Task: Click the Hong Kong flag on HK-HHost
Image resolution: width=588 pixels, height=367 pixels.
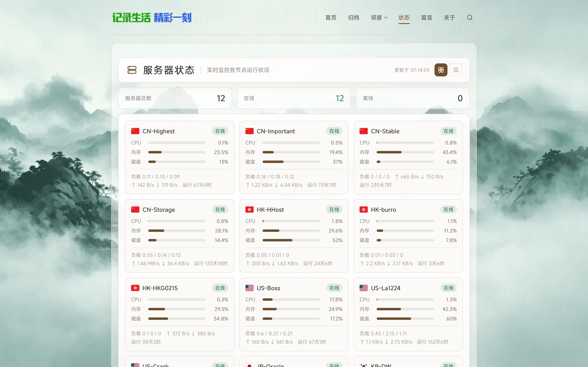Action: (x=249, y=210)
